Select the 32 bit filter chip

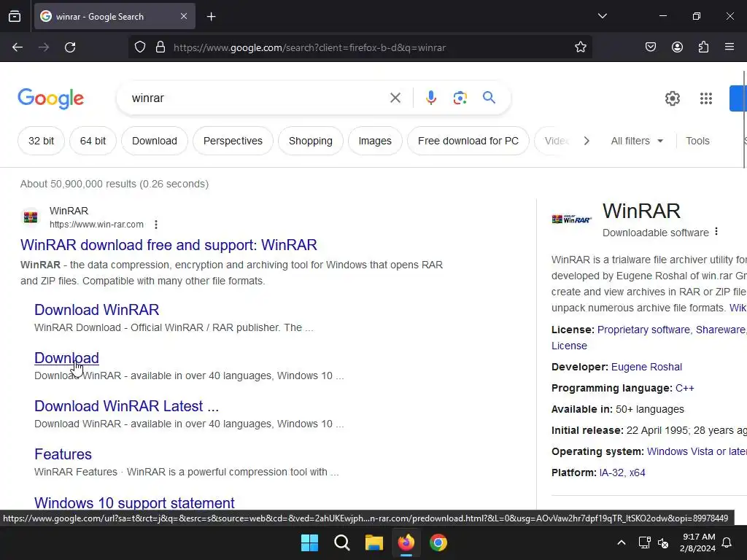tap(41, 141)
